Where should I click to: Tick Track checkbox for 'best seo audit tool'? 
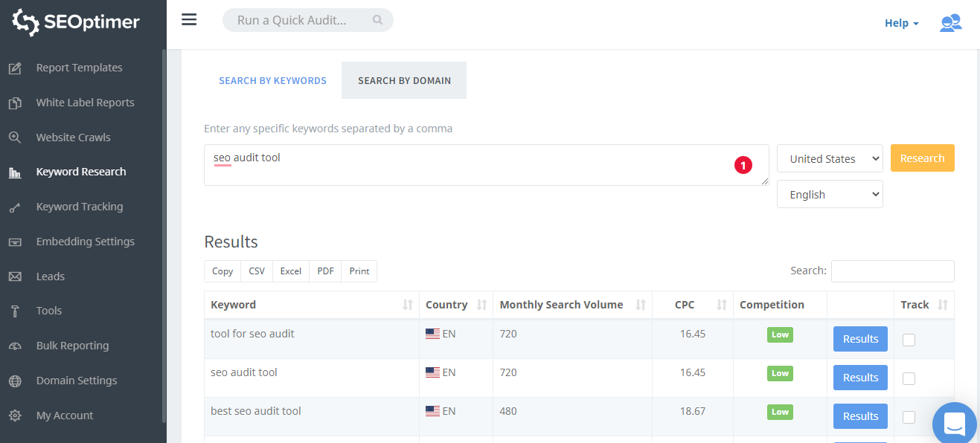click(x=909, y=417)
